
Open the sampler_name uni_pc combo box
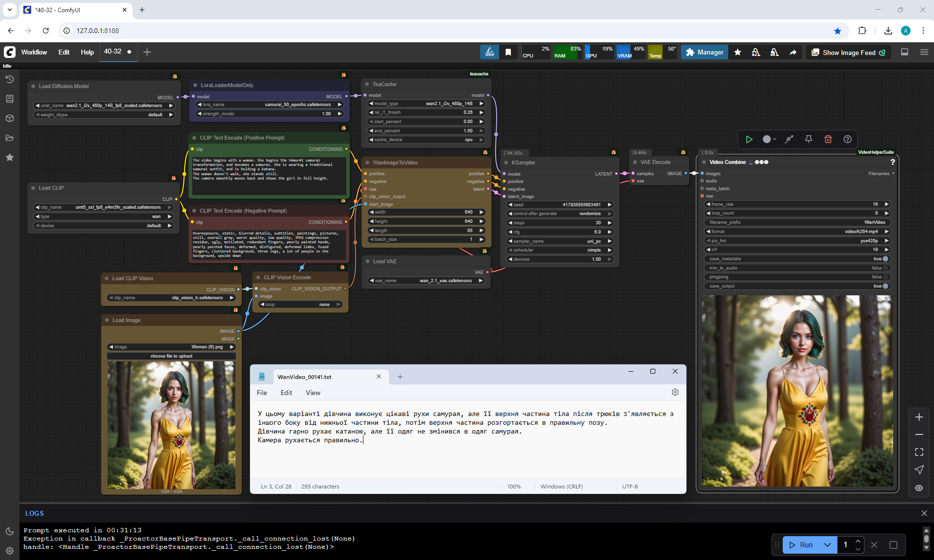[559, 241]
